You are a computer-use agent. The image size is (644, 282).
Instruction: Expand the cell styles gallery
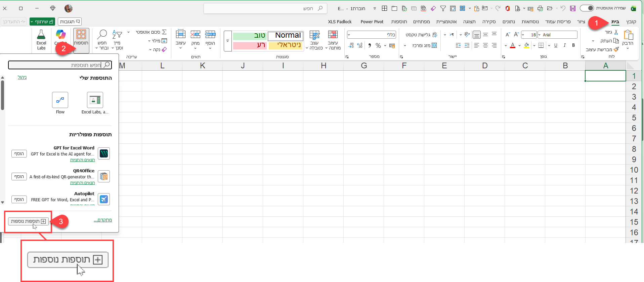(227, 41)
